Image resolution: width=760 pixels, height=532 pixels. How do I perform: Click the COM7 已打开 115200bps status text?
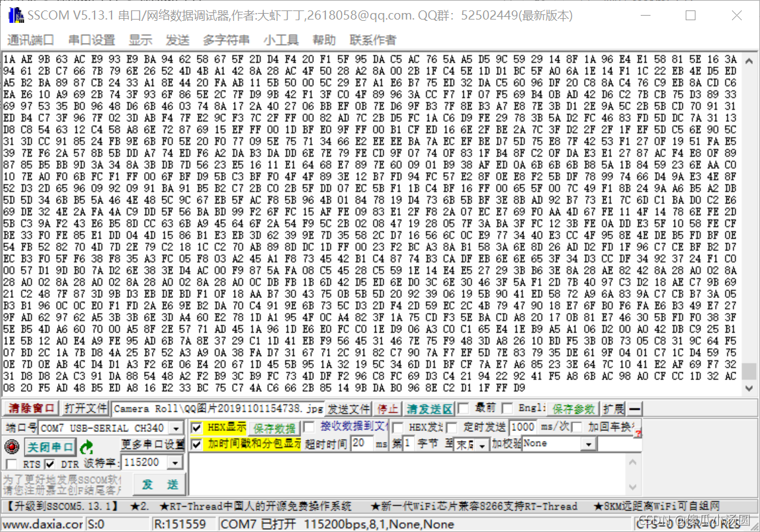337,524
